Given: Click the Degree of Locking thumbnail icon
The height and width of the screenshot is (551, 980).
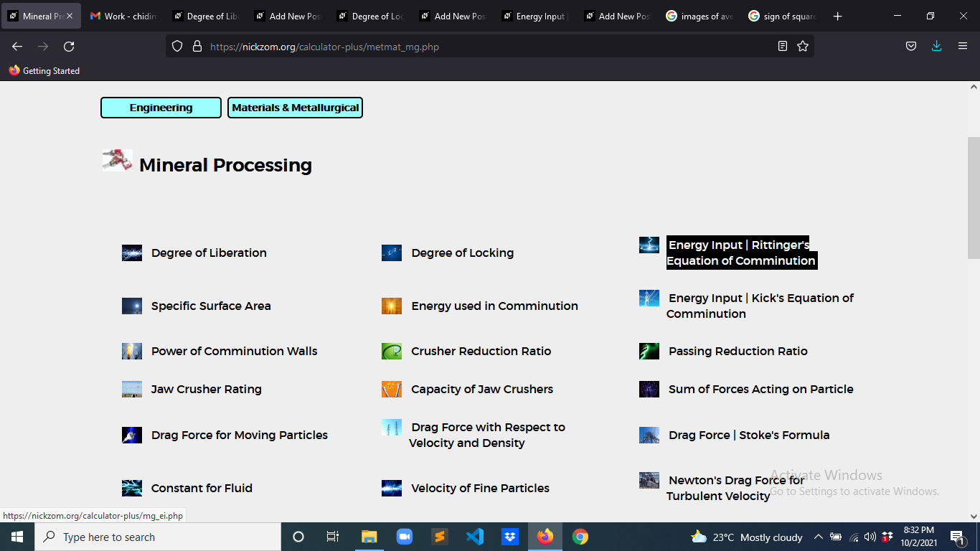Looking at the screenshot, I should (392, 253).
